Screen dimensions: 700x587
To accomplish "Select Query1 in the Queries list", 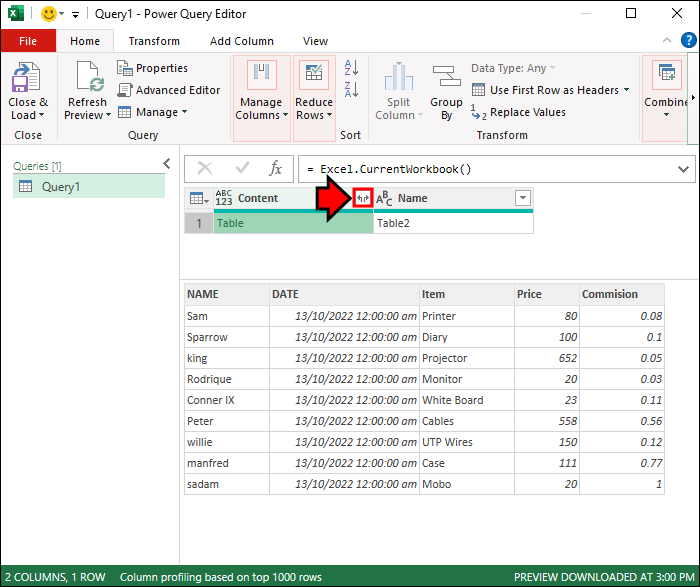I will [88, 186].
